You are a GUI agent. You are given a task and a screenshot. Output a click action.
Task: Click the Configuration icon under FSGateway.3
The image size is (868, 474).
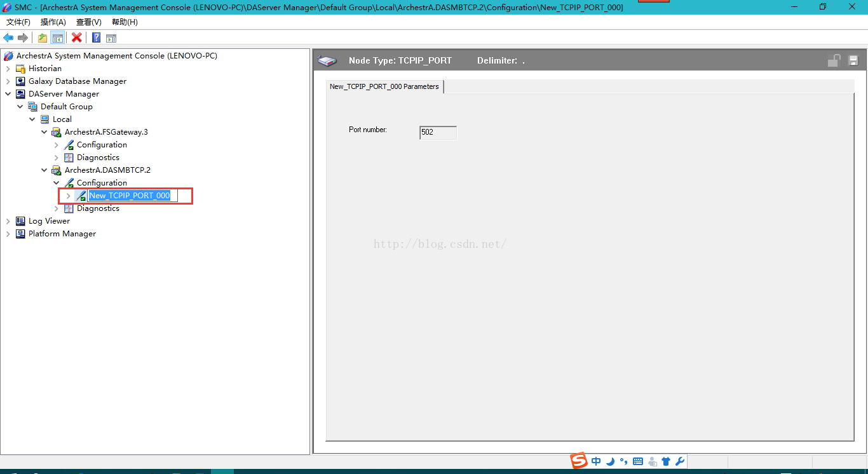[x=69, y=145]
